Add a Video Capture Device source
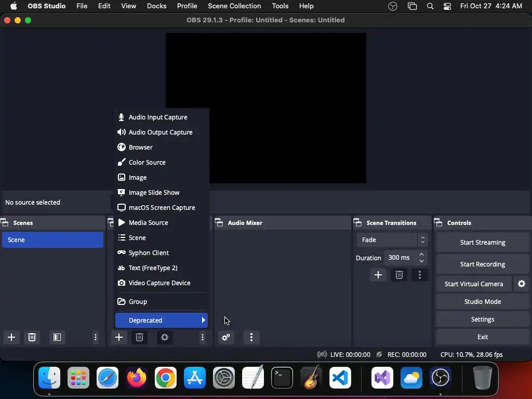 click(x=162, y=283)
